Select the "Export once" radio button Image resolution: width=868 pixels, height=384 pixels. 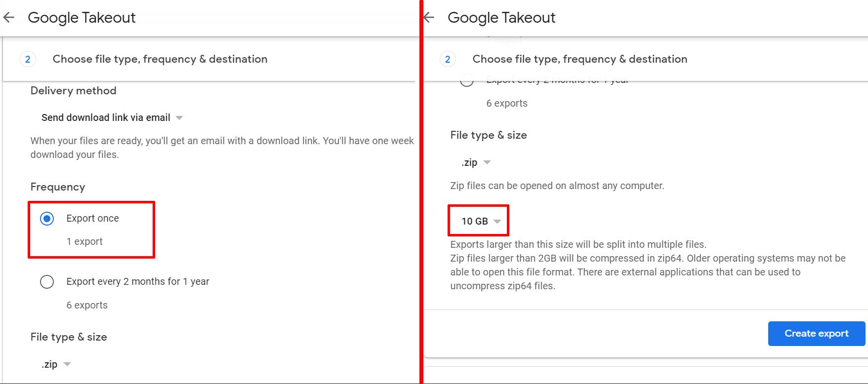click(x=47, y=219)
